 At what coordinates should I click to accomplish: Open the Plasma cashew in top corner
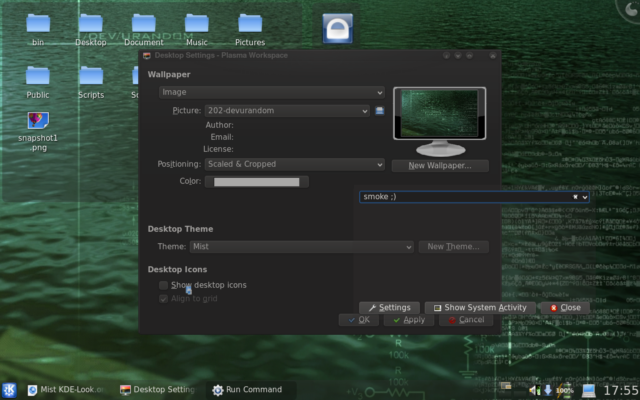[629, 9]
